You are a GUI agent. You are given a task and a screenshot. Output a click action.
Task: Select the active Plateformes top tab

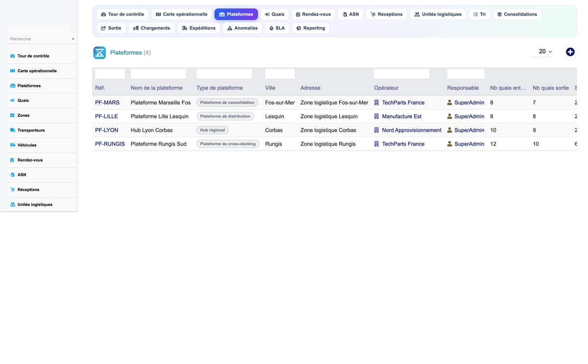tap(236, 14)
